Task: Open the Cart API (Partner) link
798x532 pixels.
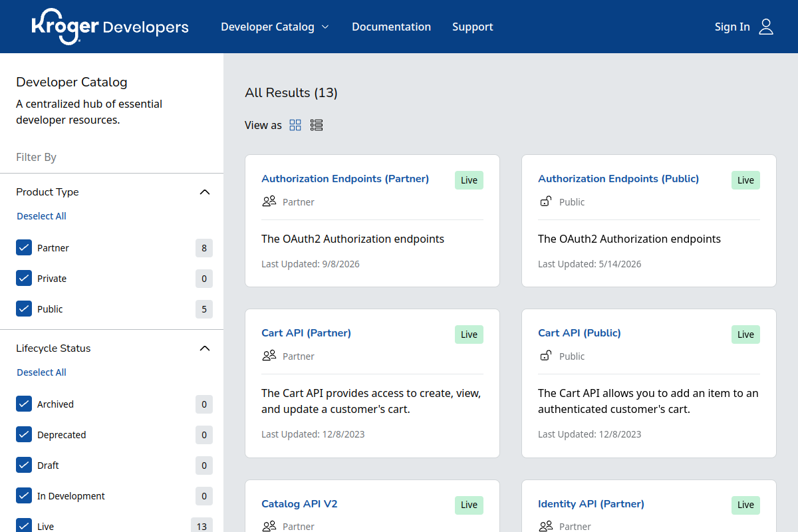Action: point(306,332)
